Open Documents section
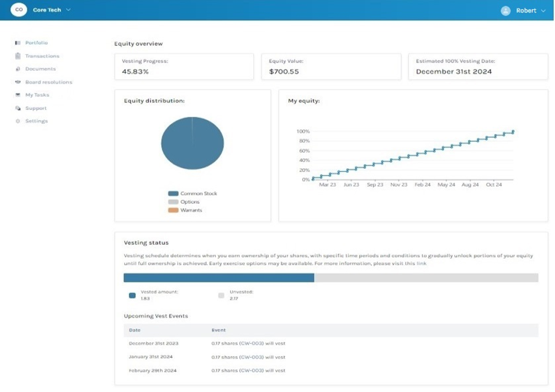The image size is (555, 392). coord(40,69)
